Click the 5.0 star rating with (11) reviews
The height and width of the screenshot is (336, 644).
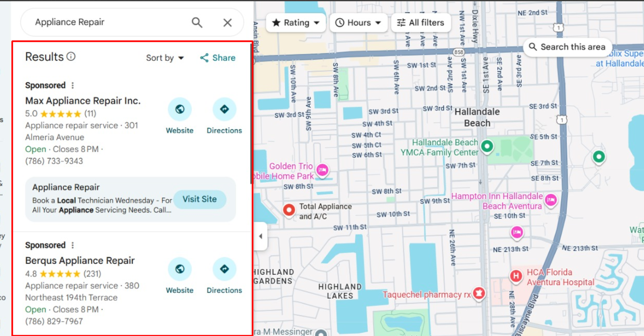coord(61,114)
